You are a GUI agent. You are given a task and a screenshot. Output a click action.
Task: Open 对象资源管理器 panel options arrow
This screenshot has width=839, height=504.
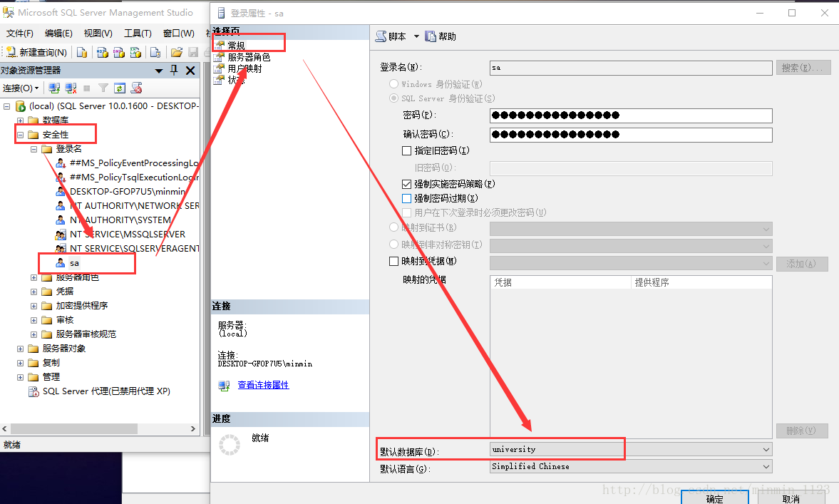[158, 71]
